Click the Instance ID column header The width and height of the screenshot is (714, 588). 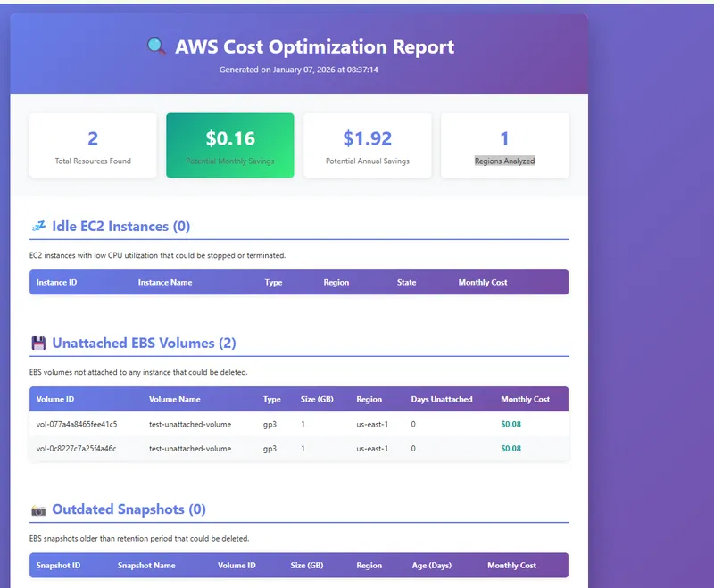coord(56,282)
